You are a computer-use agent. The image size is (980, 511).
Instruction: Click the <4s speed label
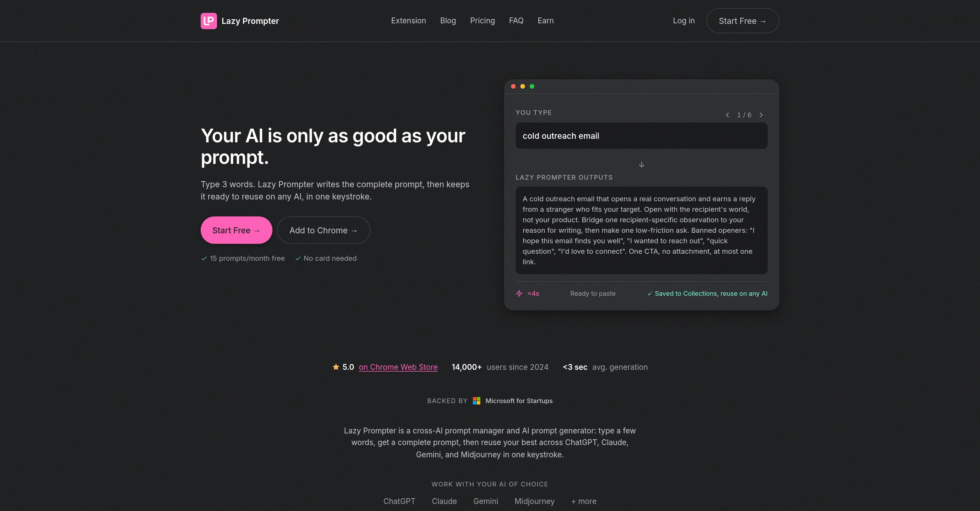coord(533,293)
